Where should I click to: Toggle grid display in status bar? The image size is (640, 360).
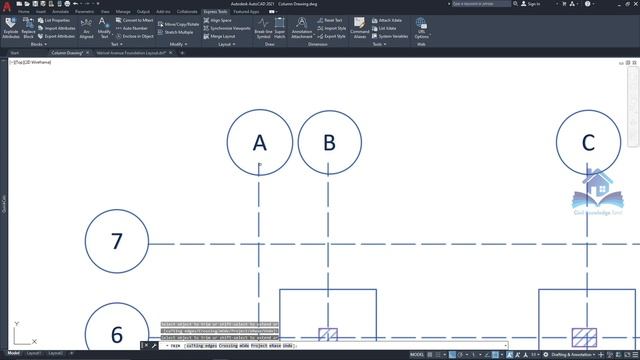point(430,355)
